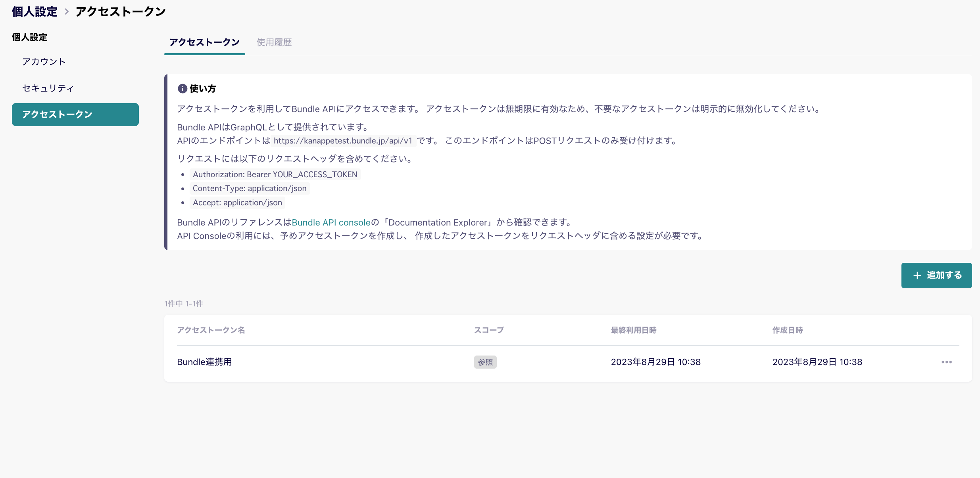980x478 pixels.
Task: Click the 作成日時 column header
Action: (x=787, y=330)
